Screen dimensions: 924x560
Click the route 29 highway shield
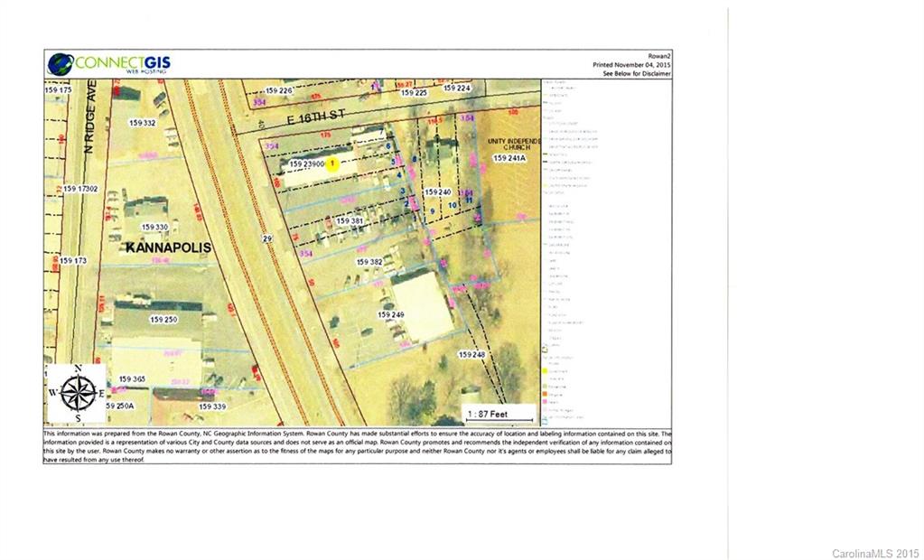tap(266, 238)
